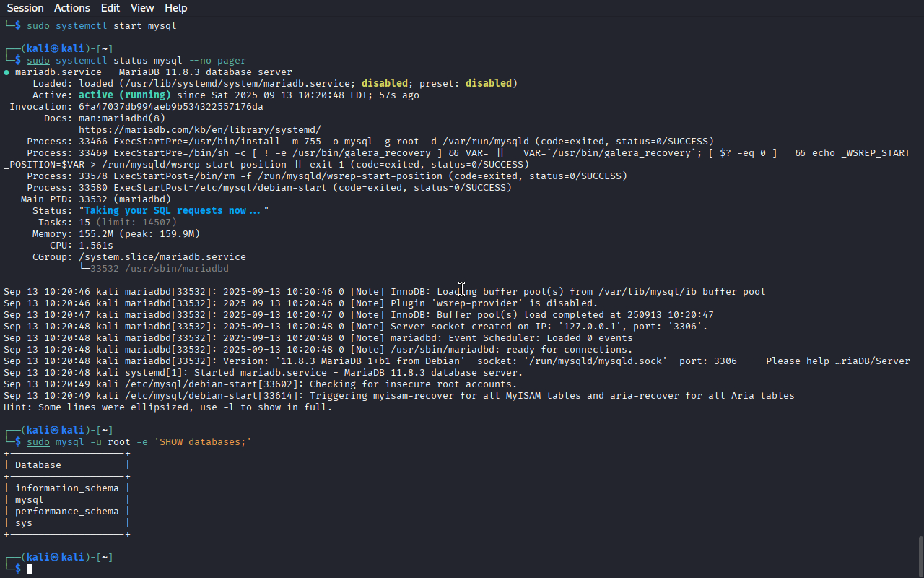Screen dimensions: 924x578
Task: Click the 'Started mariadb.service' systemd log line
Action: pyautogui.click(x=263, y=373)
